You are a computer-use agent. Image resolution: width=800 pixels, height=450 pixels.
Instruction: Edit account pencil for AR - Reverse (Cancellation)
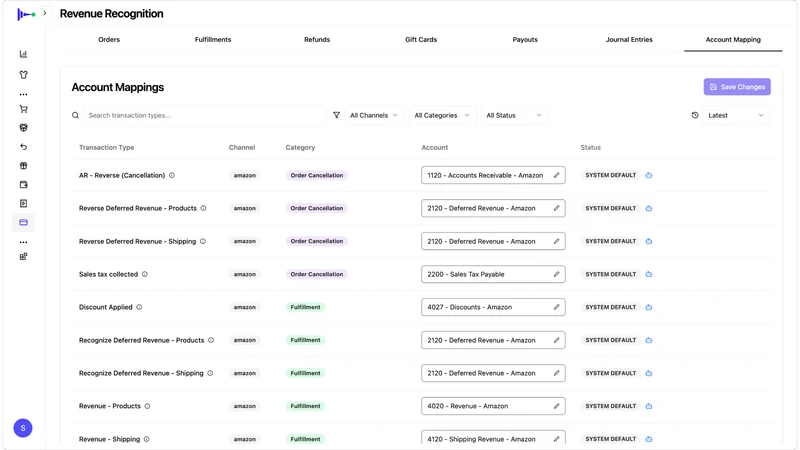coord(557,175)
